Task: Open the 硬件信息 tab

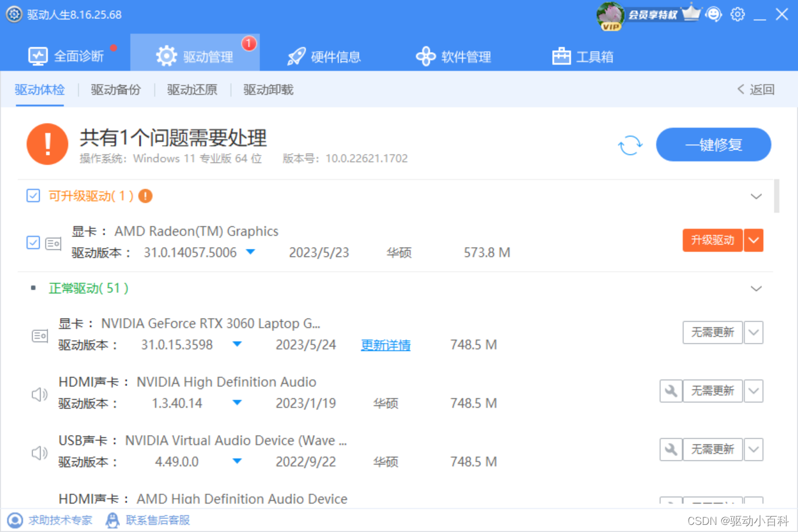Action: click(324, 57)
